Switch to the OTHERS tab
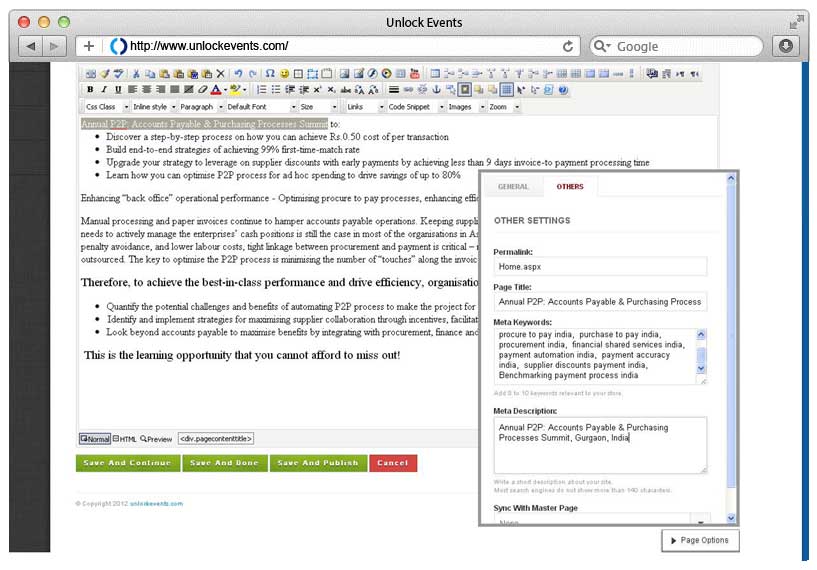 570,187
